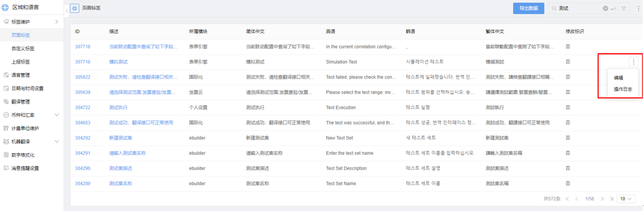
Task: Click the 导出数据 button
Action: 529,8
